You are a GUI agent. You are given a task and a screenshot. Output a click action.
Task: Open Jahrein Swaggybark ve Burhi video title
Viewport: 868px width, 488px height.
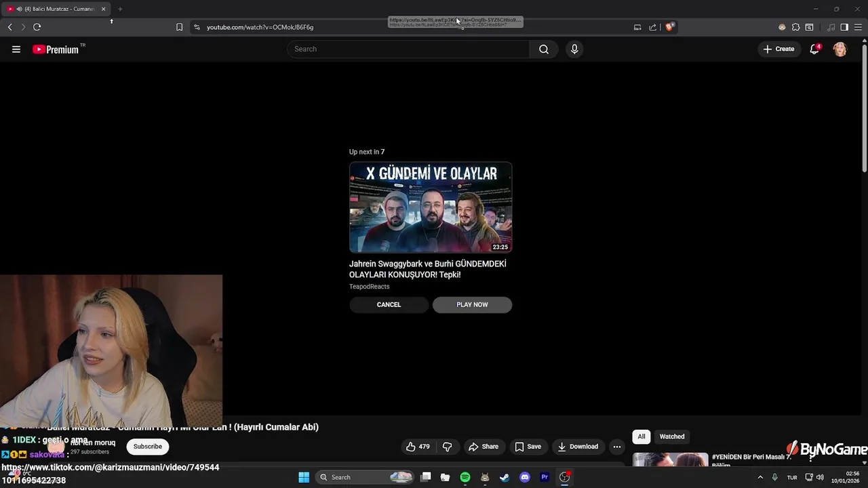click(x=428, y=269)
